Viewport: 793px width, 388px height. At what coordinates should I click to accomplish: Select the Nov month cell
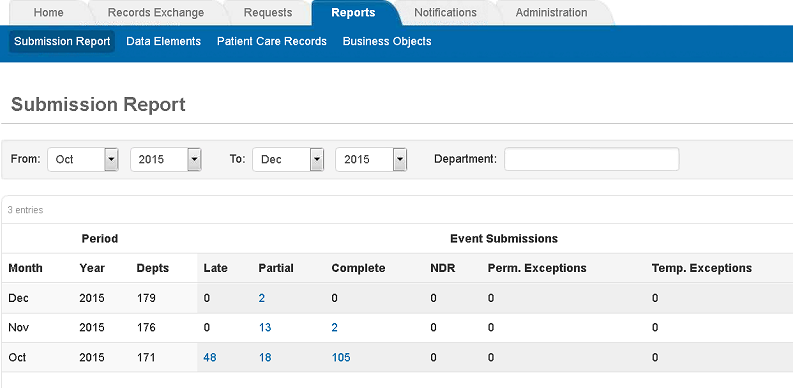point(19,328)
